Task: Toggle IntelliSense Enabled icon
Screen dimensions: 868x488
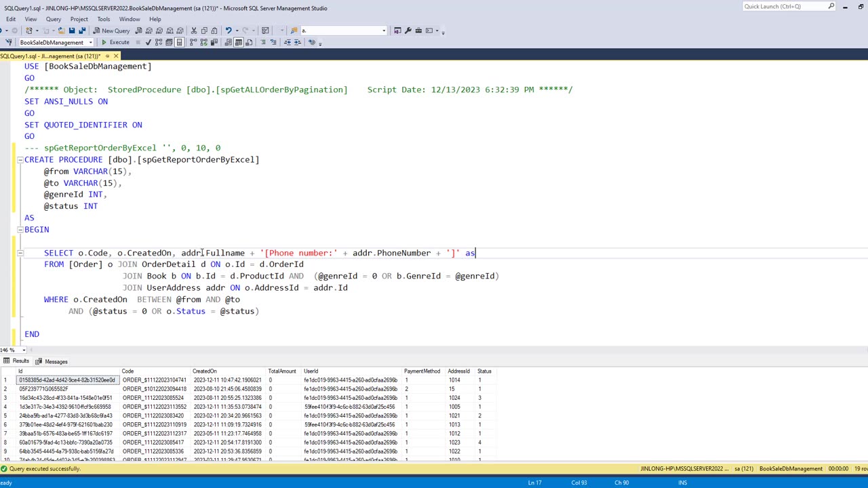Action: [179, 42]
